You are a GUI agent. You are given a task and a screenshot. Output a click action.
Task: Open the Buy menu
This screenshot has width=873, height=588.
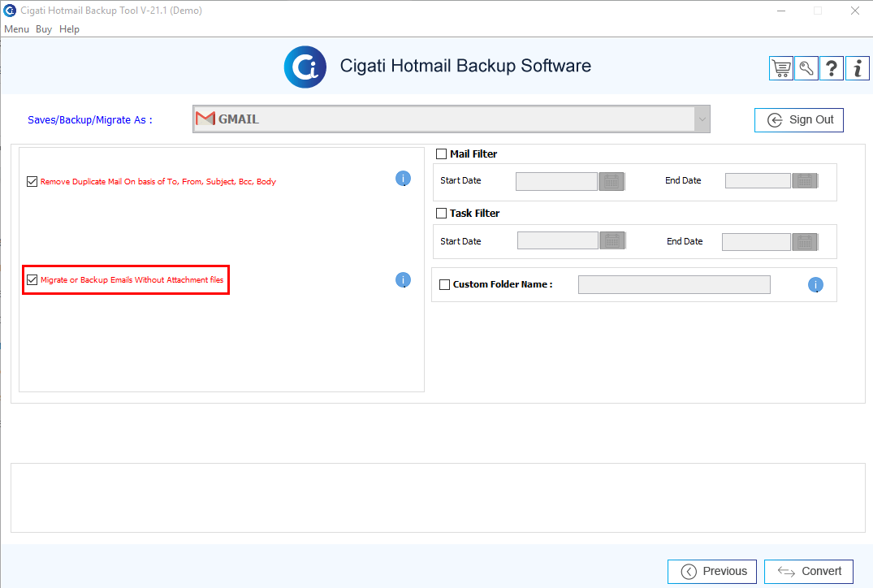(x=44, y=29)
